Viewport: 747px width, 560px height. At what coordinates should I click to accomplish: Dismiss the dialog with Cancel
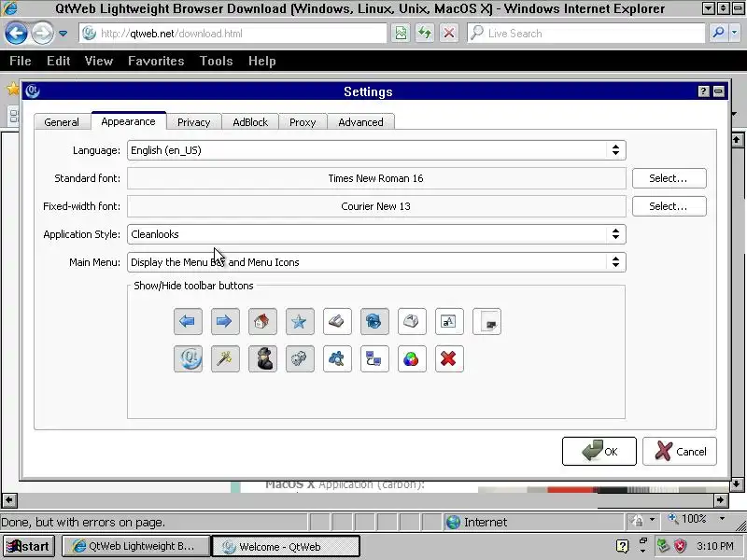click(x=680, y=451)
